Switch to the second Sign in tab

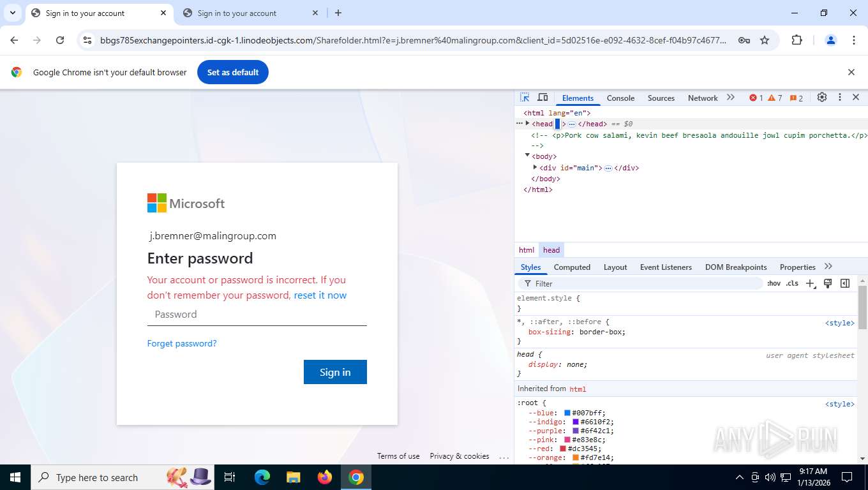click(250, 13)
